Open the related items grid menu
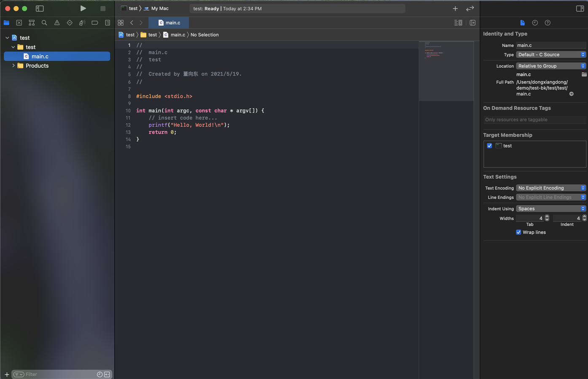Viewport: 588px width, 379px height. pyautogui.click(x=121, y=23)
